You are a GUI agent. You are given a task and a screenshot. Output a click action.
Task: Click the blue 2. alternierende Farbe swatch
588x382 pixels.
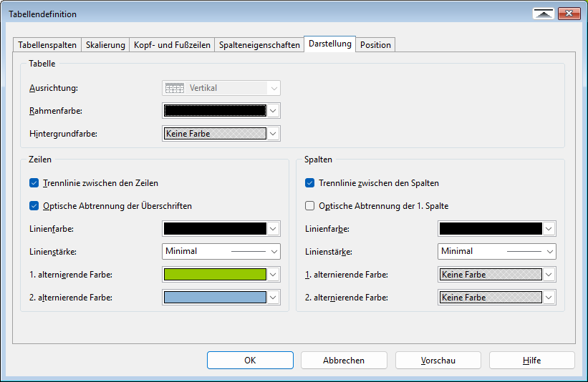coord(215,298)
